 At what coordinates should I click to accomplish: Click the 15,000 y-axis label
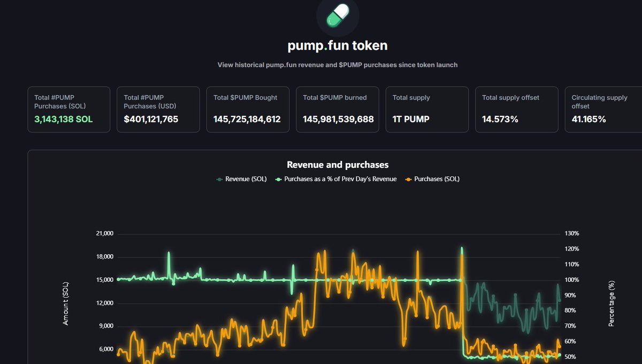coord(104,280)
